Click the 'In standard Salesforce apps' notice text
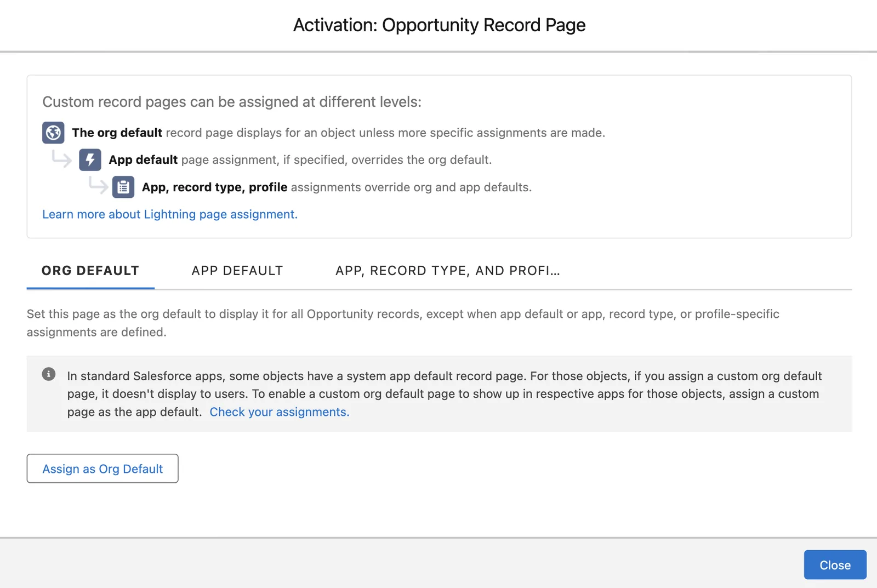Image resolution: width=877 pixels, height=588 pixels. click(x=445, y=394)
